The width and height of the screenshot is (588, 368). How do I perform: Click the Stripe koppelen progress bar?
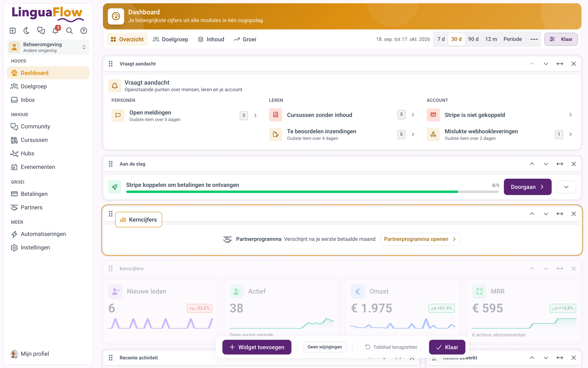click(312, 192)
